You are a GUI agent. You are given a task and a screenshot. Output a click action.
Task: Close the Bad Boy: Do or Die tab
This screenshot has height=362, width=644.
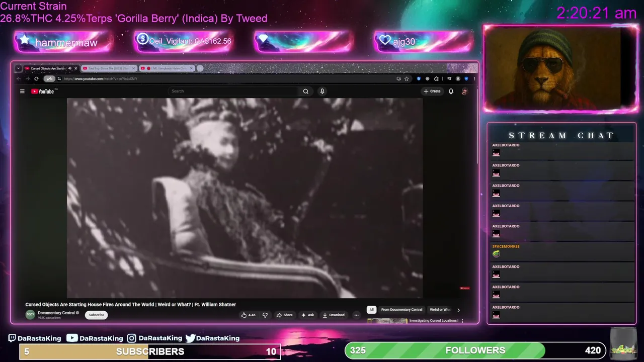[x=134, y=68]
